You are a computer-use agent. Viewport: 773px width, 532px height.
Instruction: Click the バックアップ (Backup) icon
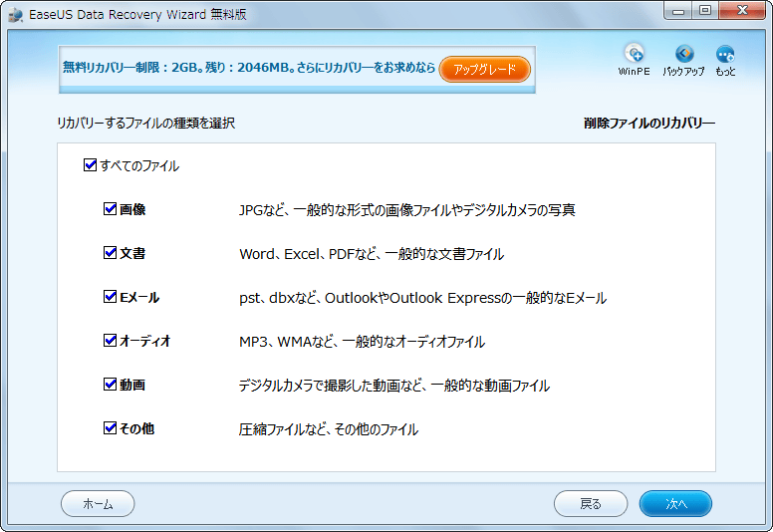click(683, 60)
